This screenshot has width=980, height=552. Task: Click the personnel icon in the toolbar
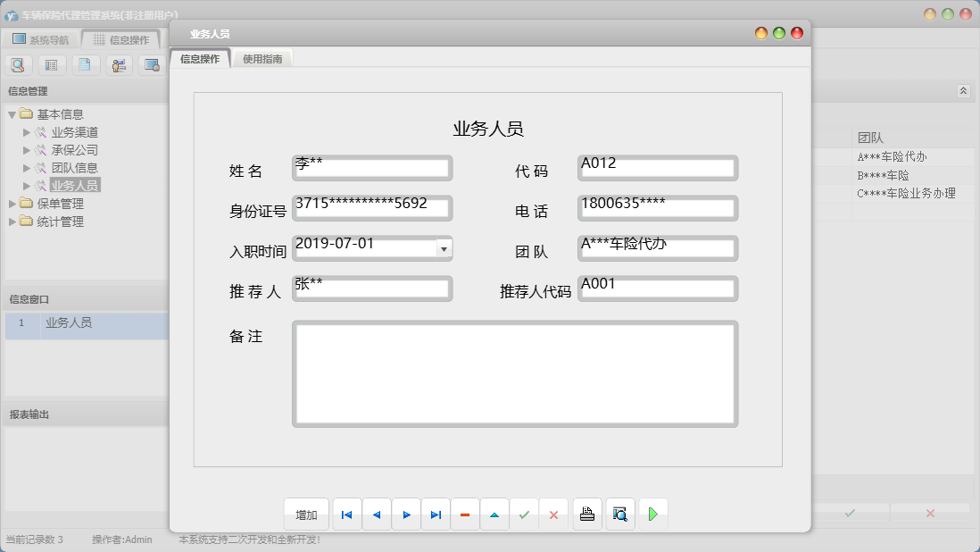pos(118,64)
